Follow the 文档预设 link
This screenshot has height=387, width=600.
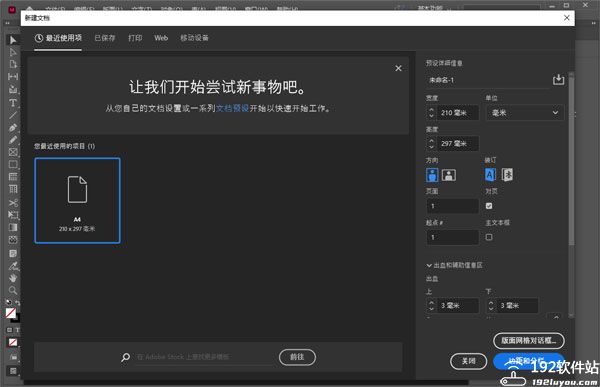(233, 108)
